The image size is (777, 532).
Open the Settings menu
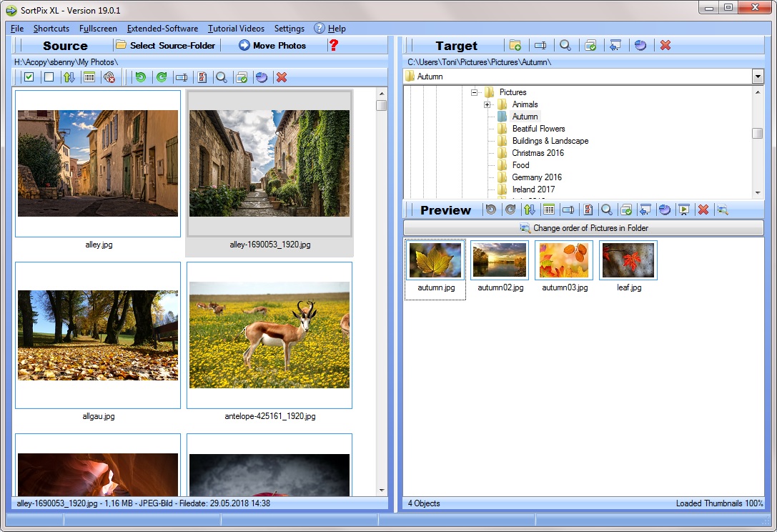(x=289, y=29)
